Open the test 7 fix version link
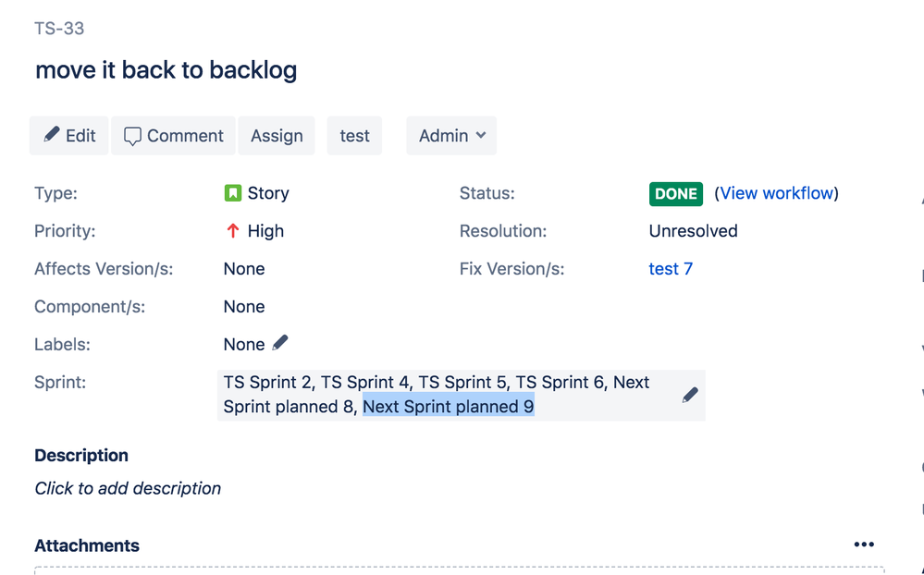The image size is (924, 575). (670, 268)
